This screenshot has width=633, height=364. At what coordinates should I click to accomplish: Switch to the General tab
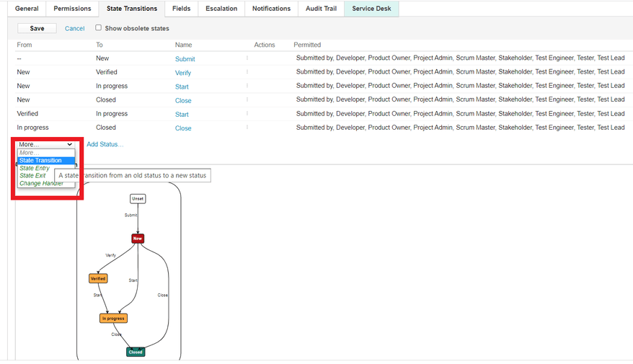[x=27, y=9]
